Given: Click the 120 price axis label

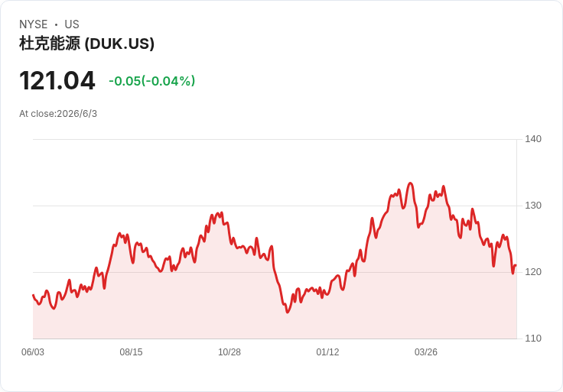Looking at the screenshot, I should point(533,272).
